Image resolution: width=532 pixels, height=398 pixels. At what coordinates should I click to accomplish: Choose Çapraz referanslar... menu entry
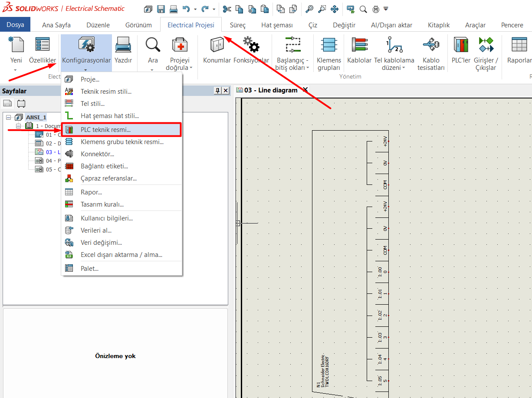(x=122, y=178)
